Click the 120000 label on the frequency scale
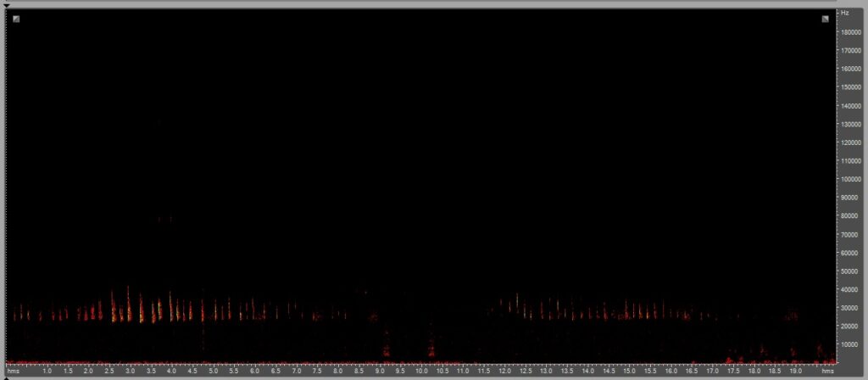The width and height of the screenshot is (868, 380). click(851, 142)
